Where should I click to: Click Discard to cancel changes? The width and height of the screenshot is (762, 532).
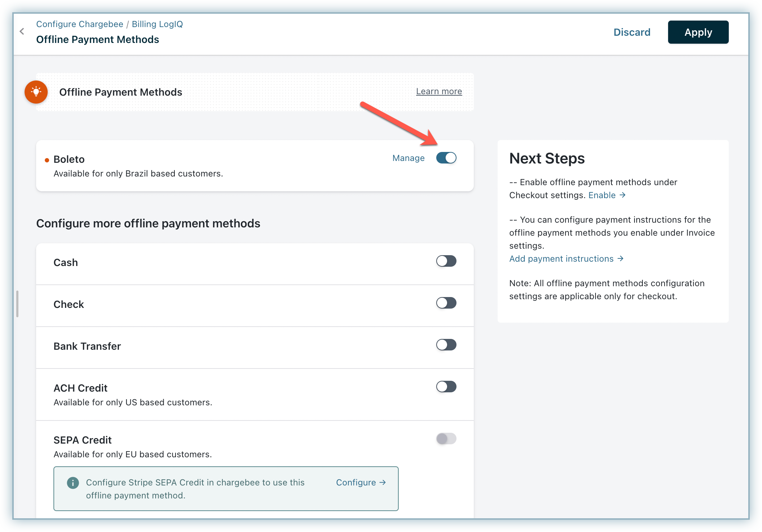(x=632, y=32)
